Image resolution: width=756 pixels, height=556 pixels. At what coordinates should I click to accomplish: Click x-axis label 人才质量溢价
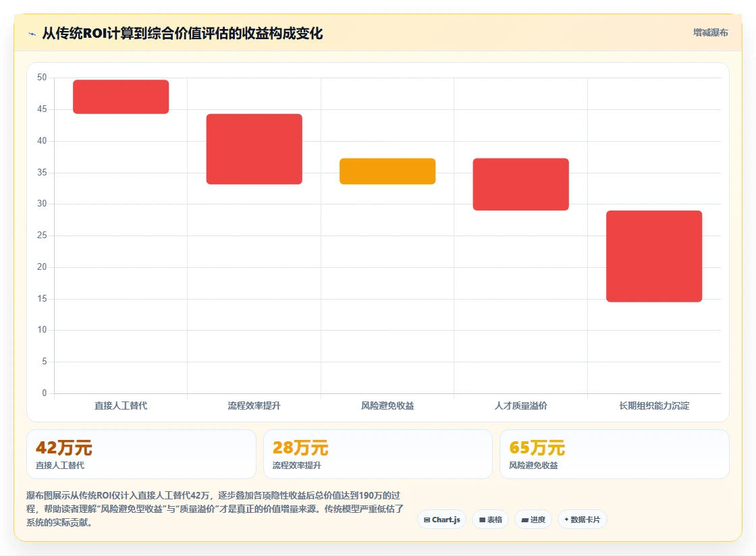(520, 406)
